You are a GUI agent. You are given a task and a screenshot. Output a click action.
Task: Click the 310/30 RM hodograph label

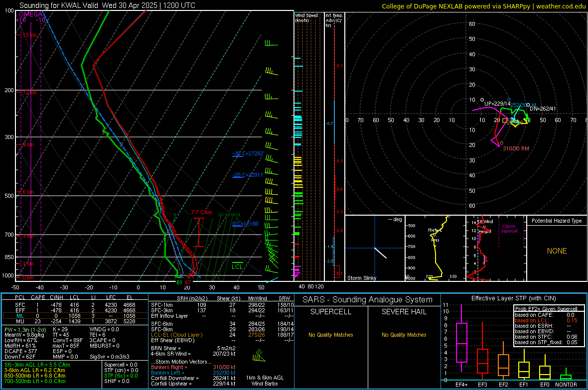point(516,148)
